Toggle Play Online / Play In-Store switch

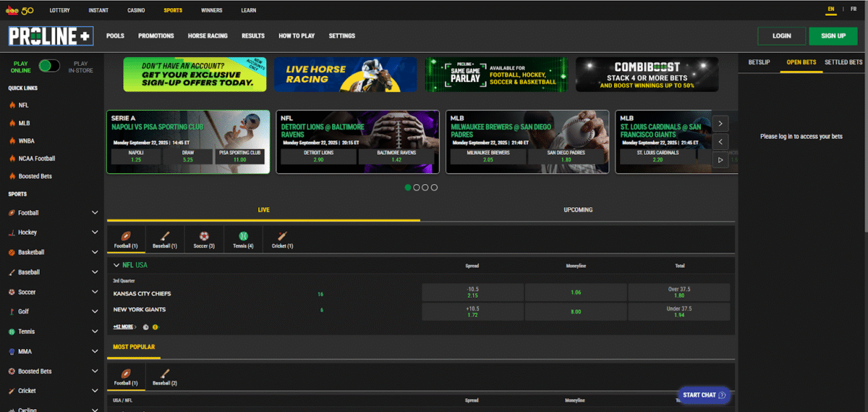click(49, 66)
